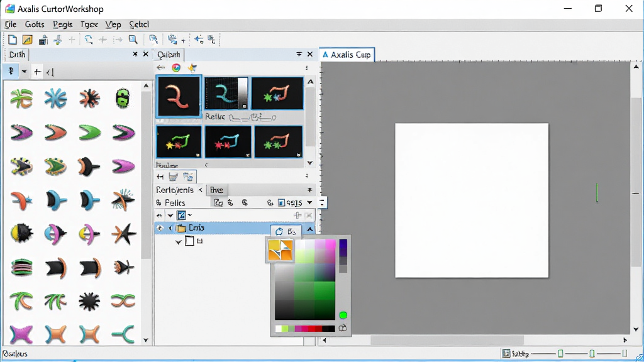Click the gray back arrow in gallery panel
Viewport: 644px width, 362px height.
(160, 68)
